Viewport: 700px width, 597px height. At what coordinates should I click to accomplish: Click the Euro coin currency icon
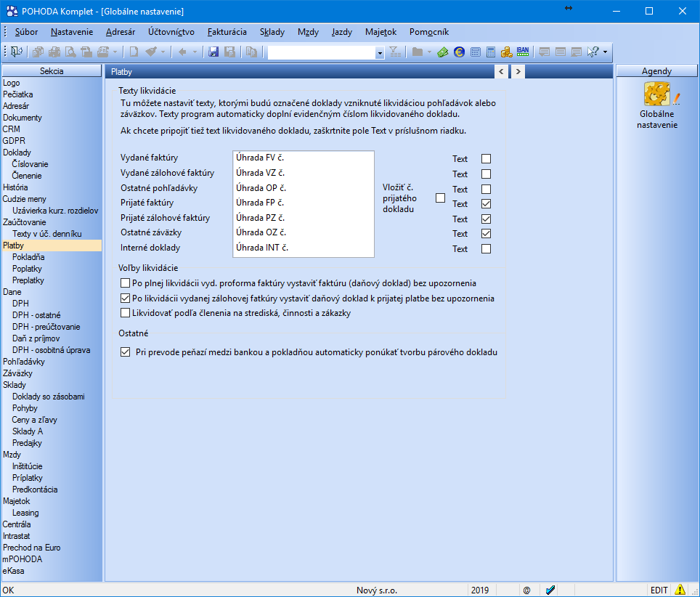tap(459, 52)
